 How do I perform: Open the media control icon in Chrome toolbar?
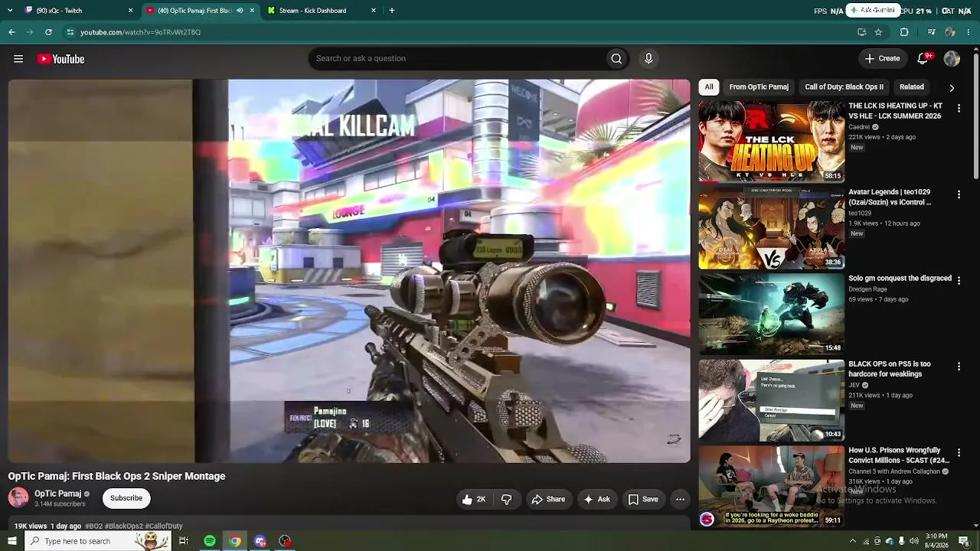coord(931,32)
